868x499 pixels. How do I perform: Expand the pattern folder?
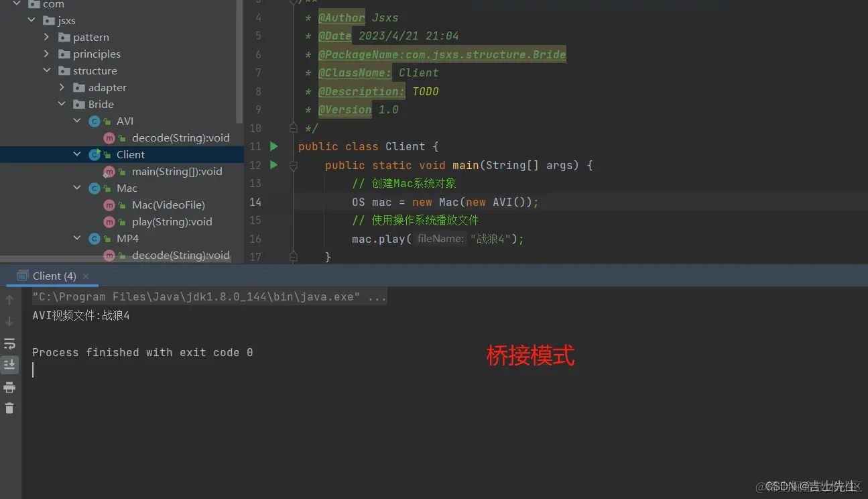point(46,37)
